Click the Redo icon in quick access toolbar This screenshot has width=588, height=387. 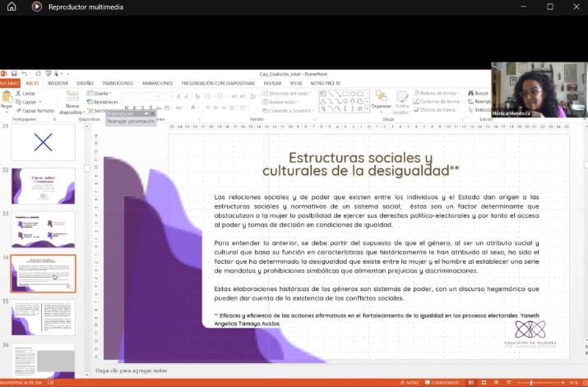38,74
